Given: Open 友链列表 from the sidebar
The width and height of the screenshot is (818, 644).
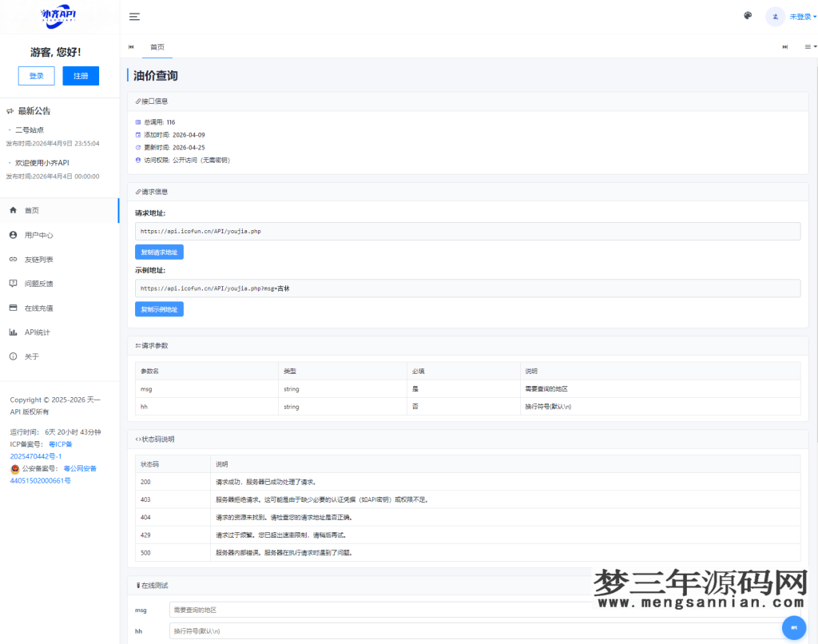Looking at the screenshot, I should (36, 259).
